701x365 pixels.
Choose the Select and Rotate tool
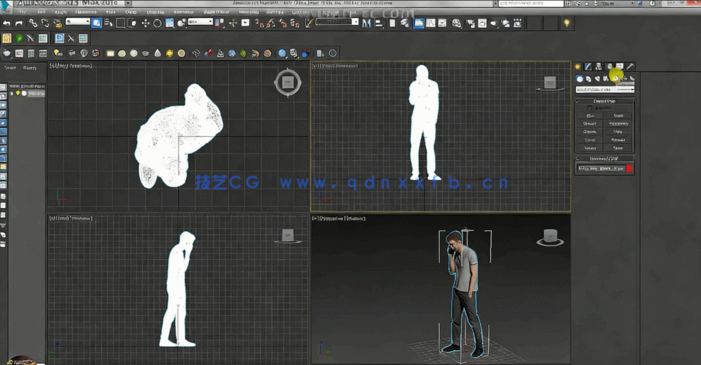pos(157,23)
